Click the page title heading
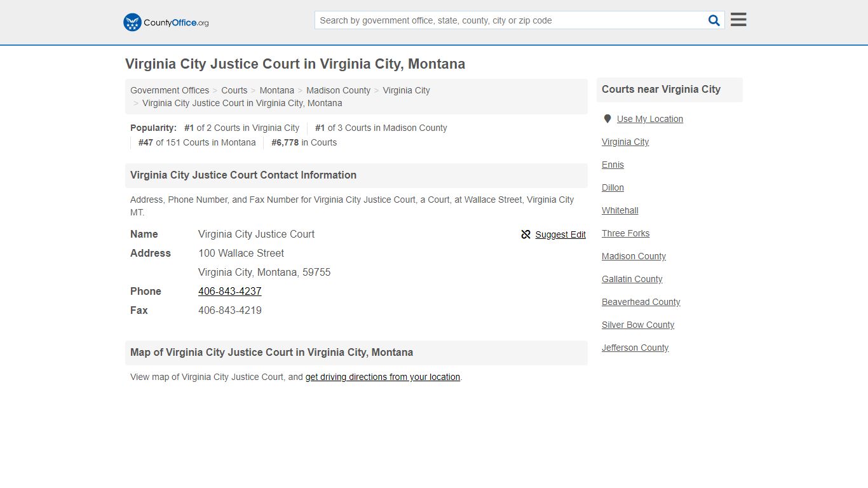Viewport: 868px width, 488px height. [x=295, y=64]
